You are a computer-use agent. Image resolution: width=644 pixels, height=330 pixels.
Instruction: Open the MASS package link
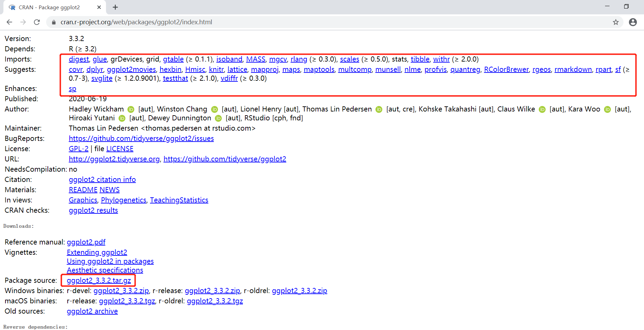[256, 59]
